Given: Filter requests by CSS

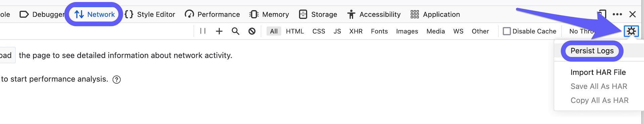Looking at the screenshot, I should [x=319, y=31].
